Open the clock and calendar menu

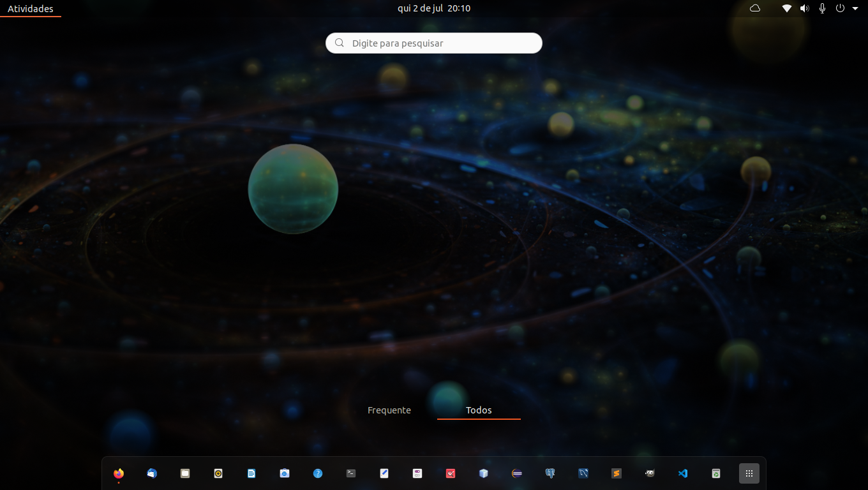[434, 8]
